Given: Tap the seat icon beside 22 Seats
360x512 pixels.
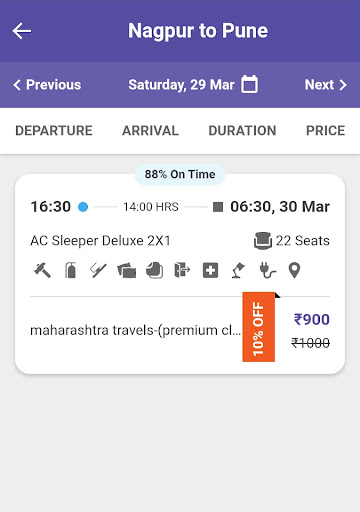Looking at the screenshot, I should (263, 240).
